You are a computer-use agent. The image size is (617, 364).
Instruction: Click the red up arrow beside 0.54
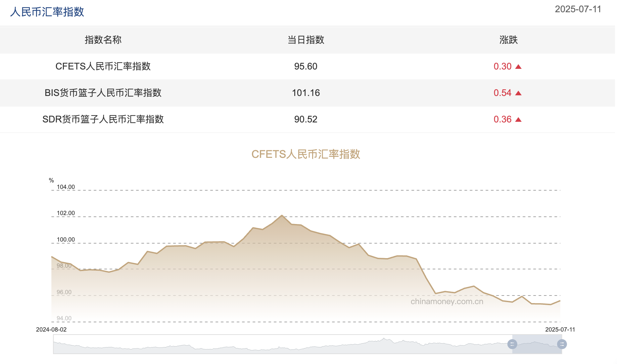click(x=518, y=93)
